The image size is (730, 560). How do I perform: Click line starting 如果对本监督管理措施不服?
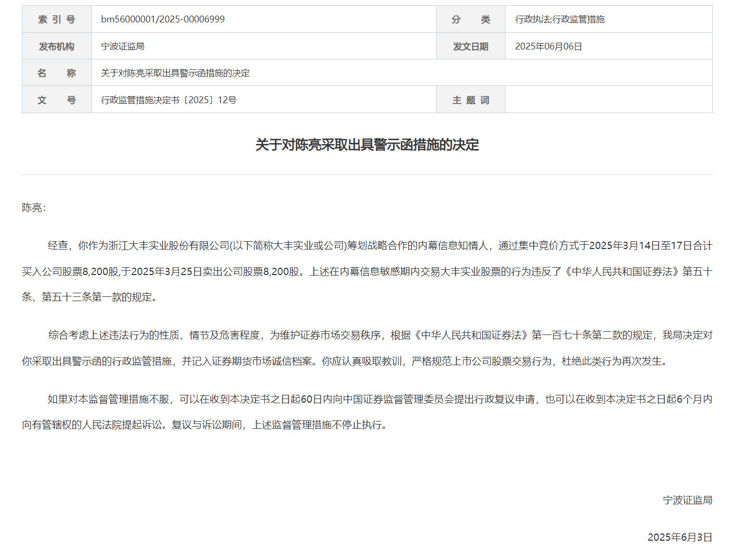click(x=380, y=399)
